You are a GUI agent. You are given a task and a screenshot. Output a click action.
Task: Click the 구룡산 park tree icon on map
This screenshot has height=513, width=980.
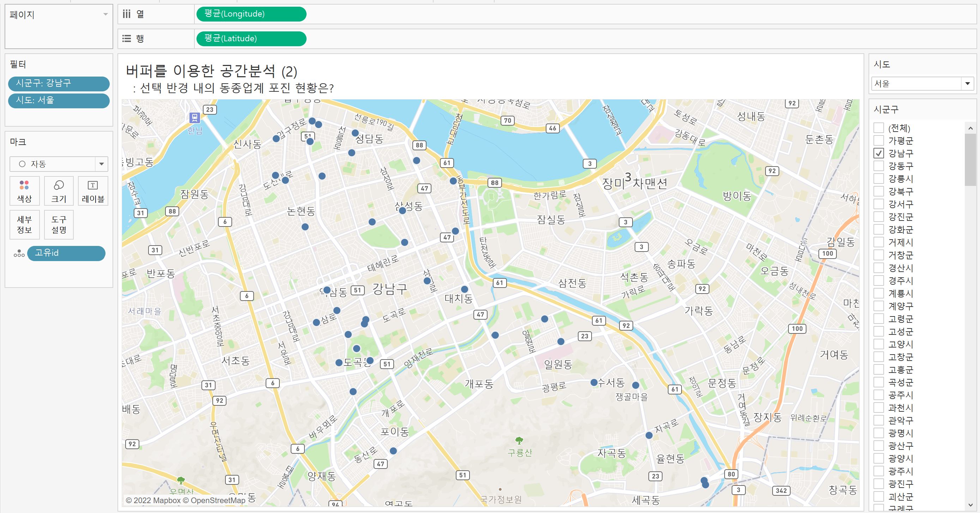[x=519, y=440]
